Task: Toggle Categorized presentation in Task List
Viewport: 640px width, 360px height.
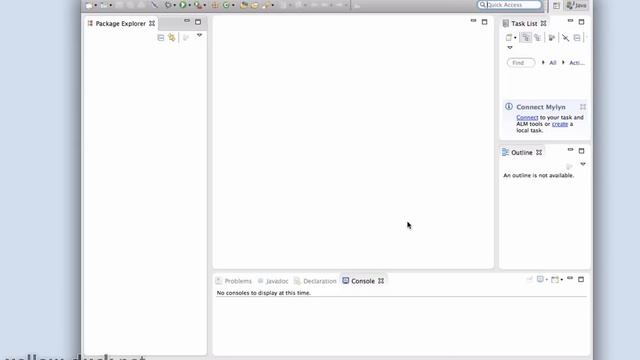Action: (526, 38)
